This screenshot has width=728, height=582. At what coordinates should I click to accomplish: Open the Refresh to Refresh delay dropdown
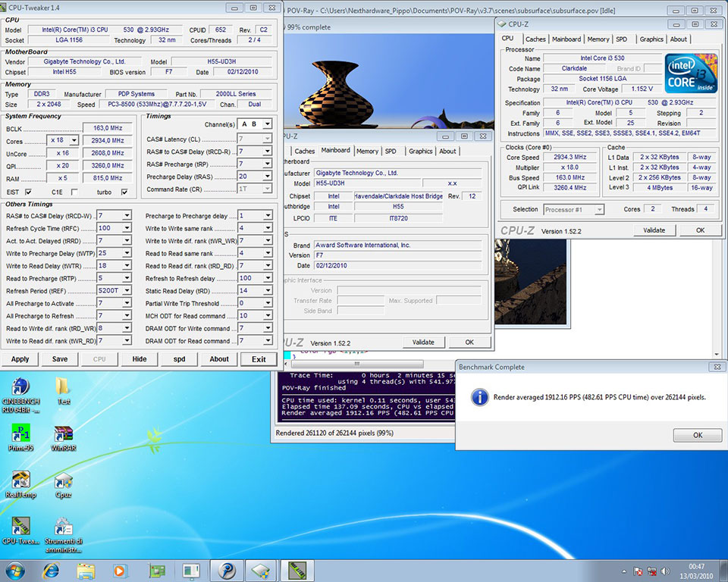(x=268, y=278)
